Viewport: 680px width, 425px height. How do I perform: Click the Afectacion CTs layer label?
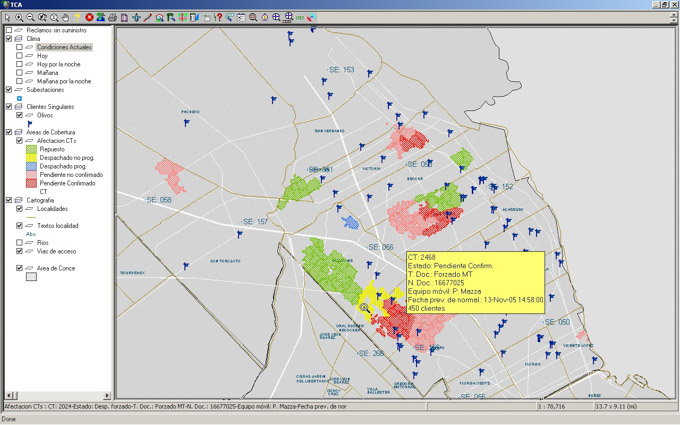click(57, 141)
